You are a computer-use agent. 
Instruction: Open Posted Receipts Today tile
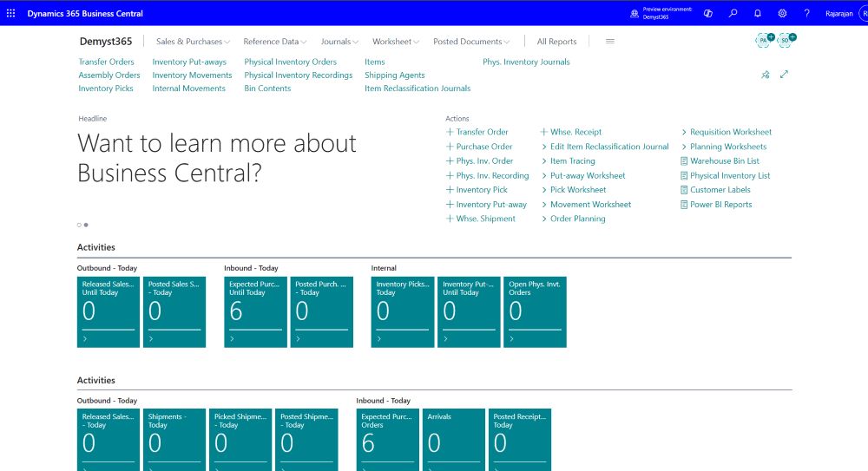(520, 440)
